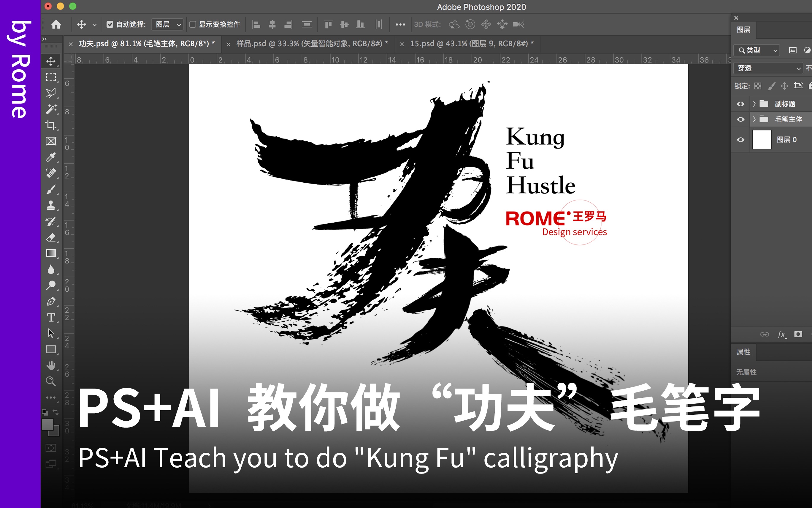
Task: Go to the Home screen icon
Action: point(56,24)
